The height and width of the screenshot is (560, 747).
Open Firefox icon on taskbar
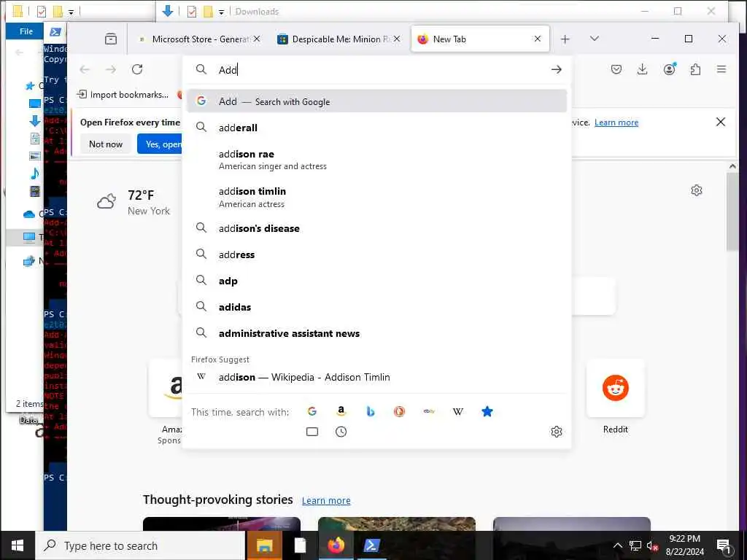pyautogui.click(x=336, y=545)
